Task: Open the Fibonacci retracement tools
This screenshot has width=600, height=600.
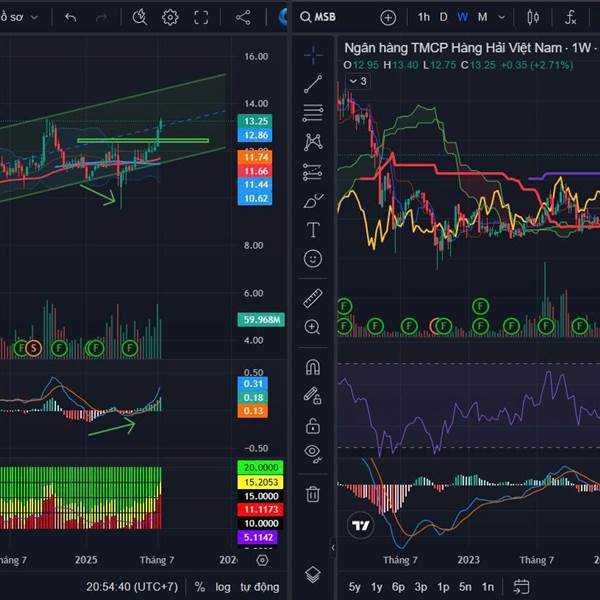Action: (x=313, y=113)
